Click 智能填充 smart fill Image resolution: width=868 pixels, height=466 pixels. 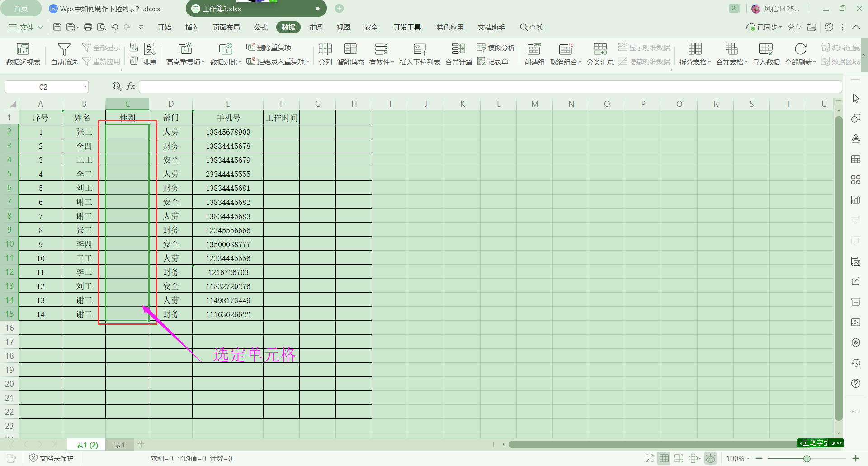click(x=350, y=54)
